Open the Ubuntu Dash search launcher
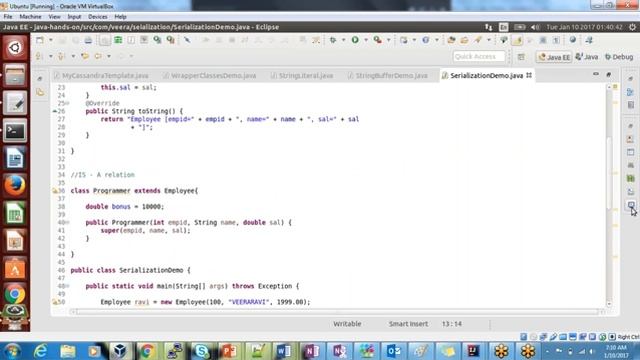Viewport: 640px width, 360px height. (15, 48)
